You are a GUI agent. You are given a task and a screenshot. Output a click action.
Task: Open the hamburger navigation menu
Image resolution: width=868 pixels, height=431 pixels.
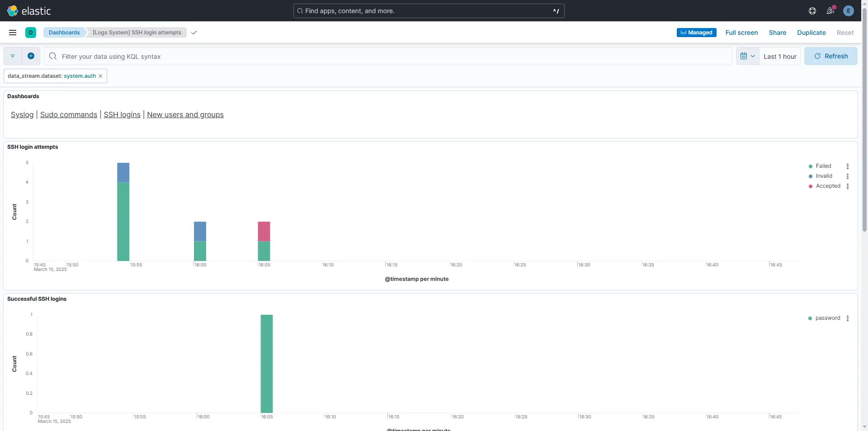coord(13,33)
